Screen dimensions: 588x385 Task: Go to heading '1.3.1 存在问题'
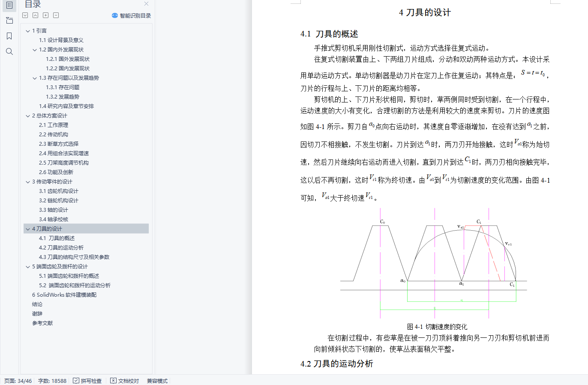point(63,87)
